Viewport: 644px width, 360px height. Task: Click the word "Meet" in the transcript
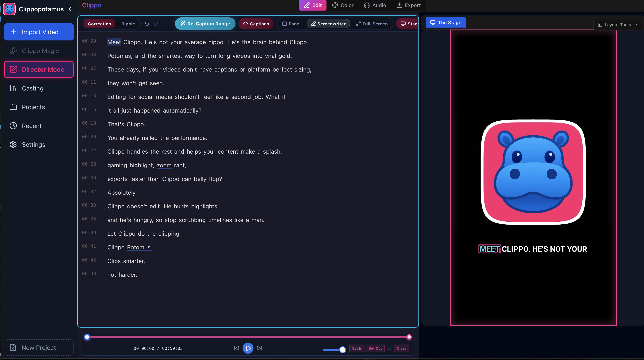114,42
